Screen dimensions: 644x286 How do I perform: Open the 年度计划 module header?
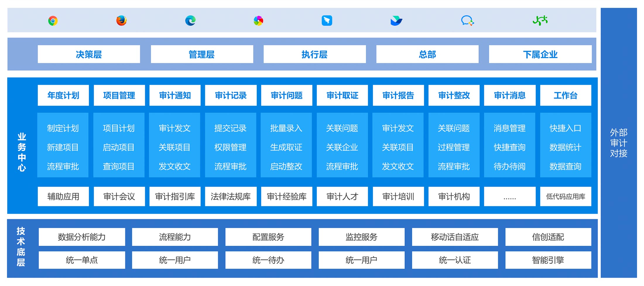pos(63,95)
